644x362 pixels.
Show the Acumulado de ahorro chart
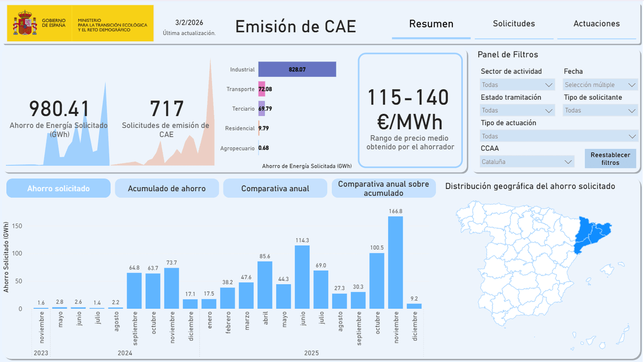[x=167, y=189]
